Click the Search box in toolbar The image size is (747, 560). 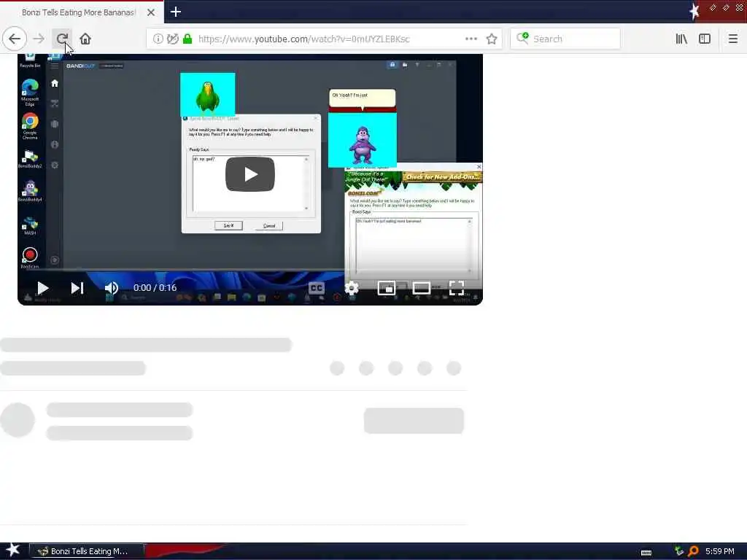point(565,39)
